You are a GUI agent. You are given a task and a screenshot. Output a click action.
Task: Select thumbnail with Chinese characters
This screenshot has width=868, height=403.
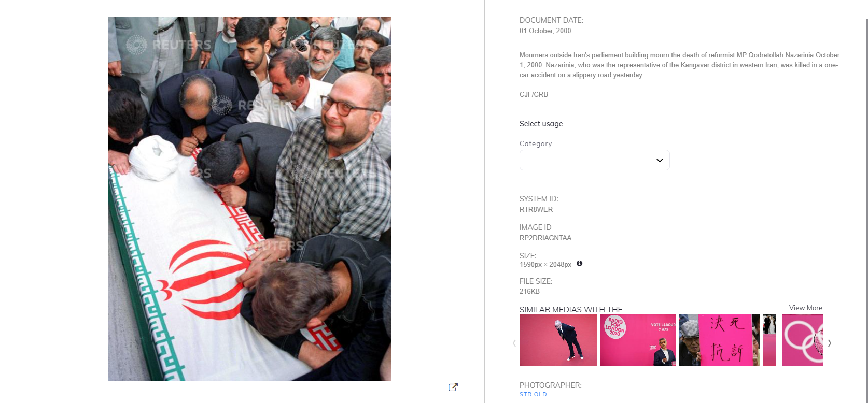[719, 340]
